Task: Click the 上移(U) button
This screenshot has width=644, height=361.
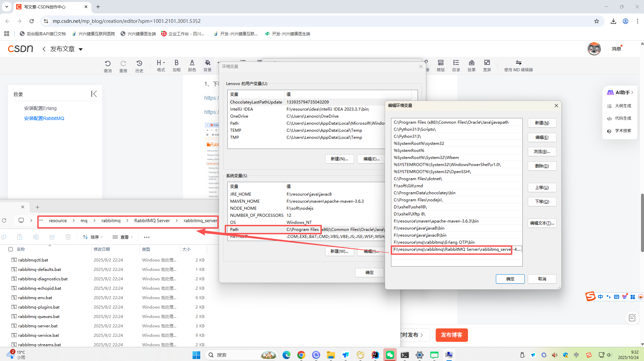Action: pos(542,188)
